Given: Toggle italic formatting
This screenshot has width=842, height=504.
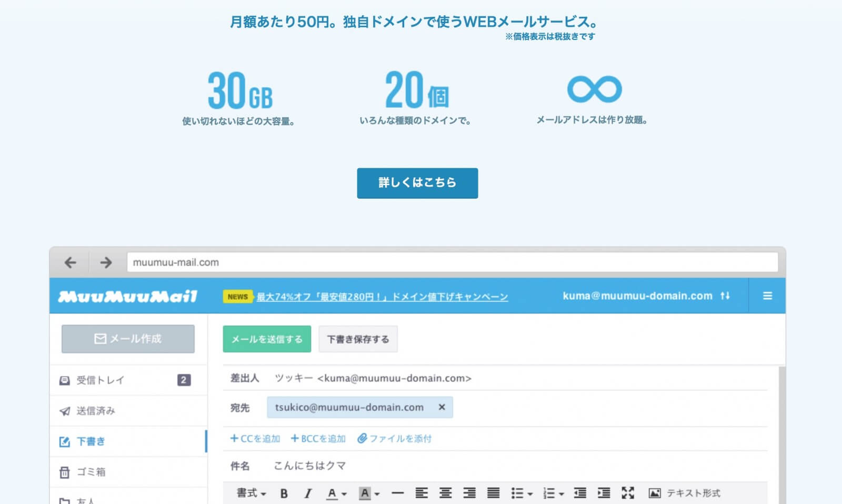Looking at the screenshot, I should click(x=308, y=493).
